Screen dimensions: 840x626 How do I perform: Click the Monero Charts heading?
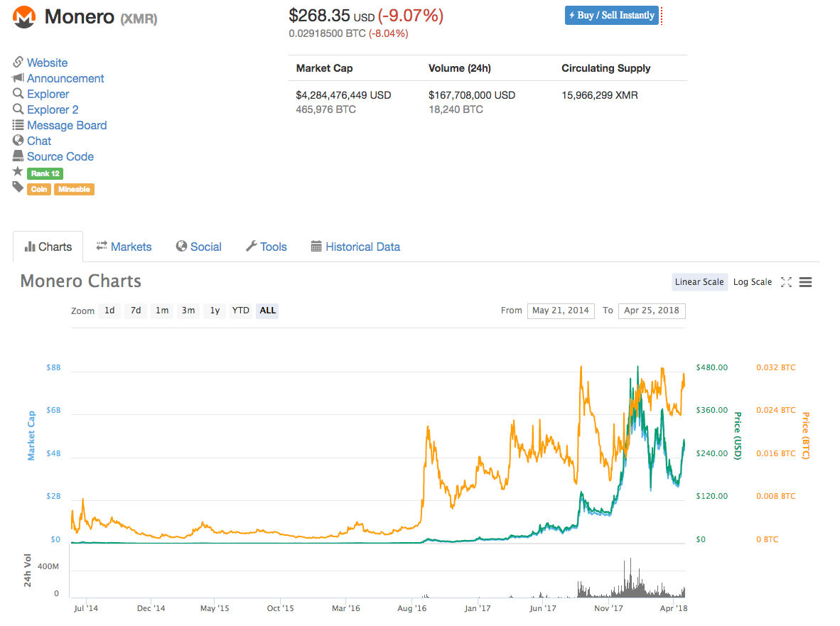[81, 281]
